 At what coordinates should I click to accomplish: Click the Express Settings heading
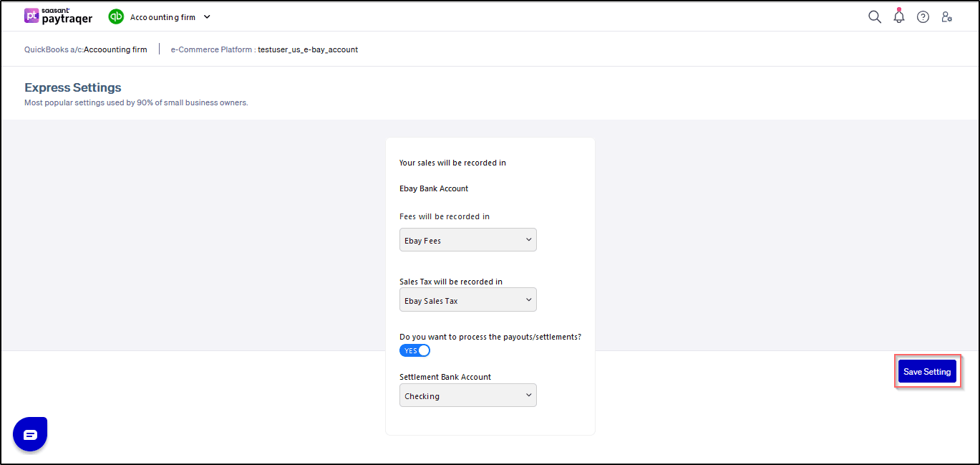tap(73, 87)
